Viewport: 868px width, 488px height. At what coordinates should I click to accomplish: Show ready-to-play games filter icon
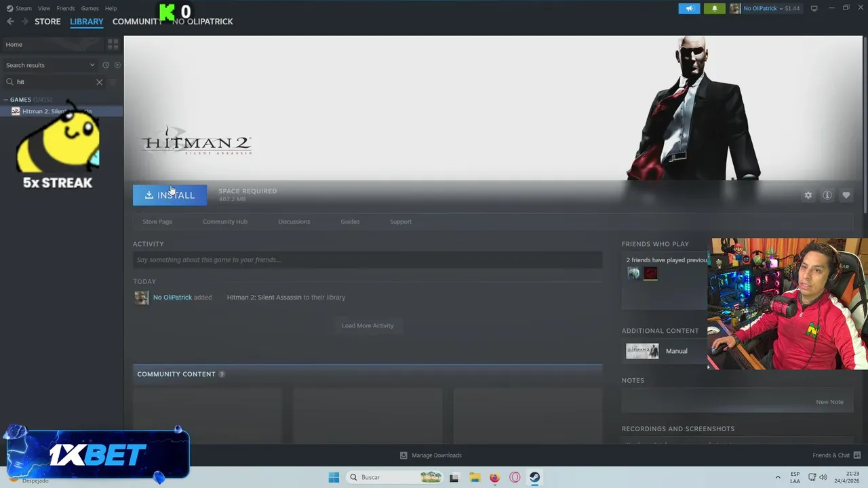pos(117,65)
